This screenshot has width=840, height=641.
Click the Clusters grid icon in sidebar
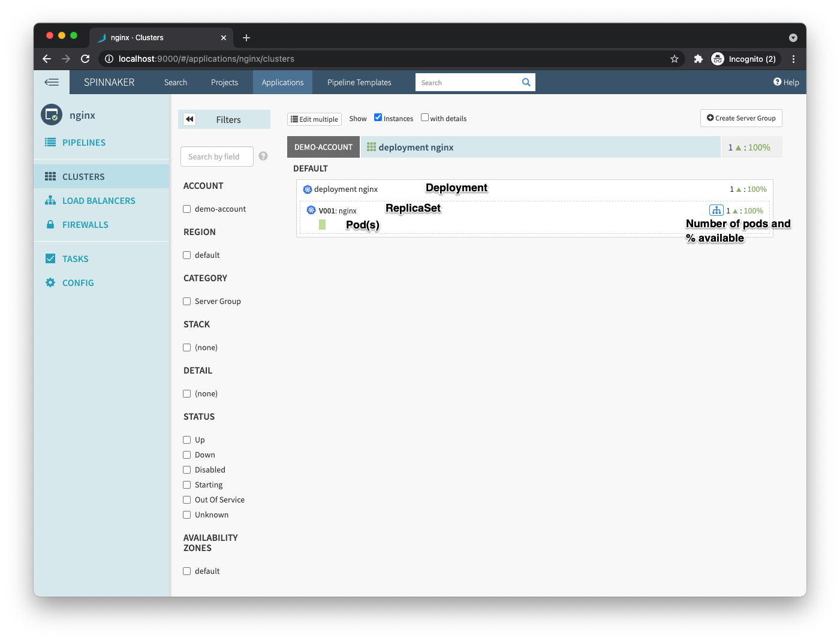(50, 176)
